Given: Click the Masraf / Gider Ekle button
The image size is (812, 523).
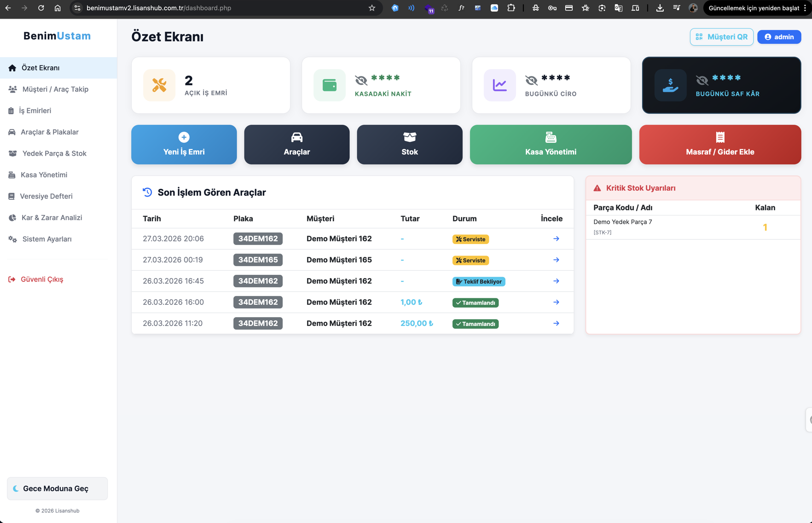Looking at the screenshot, I should (x=720, y=145).
